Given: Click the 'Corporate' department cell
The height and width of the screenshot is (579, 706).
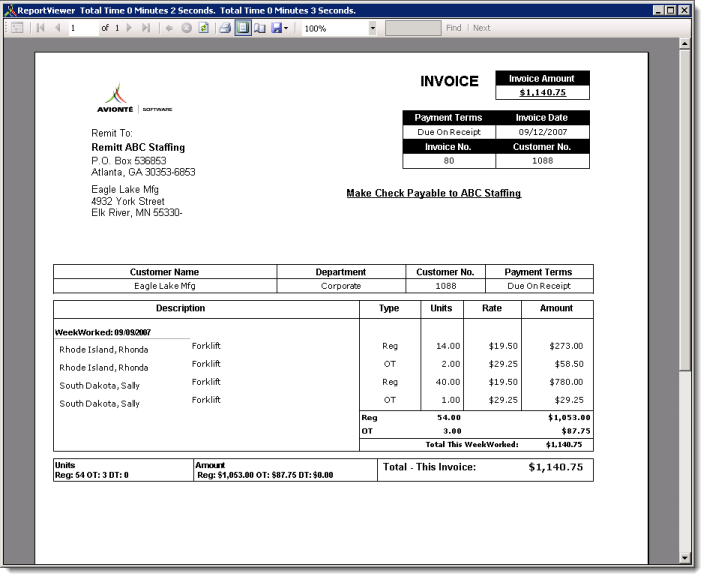Looking at the screenshot, I should coord(341,286).
